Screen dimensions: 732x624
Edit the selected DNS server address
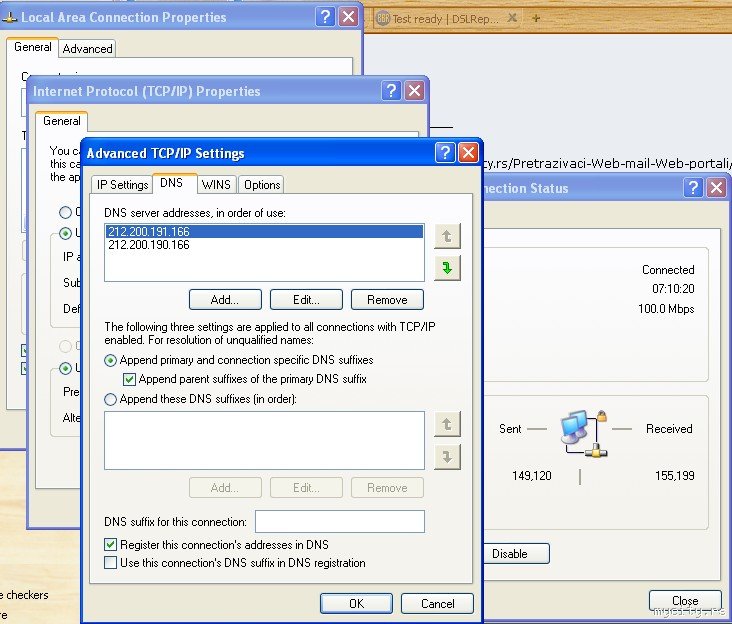click(x=306, y=300)
